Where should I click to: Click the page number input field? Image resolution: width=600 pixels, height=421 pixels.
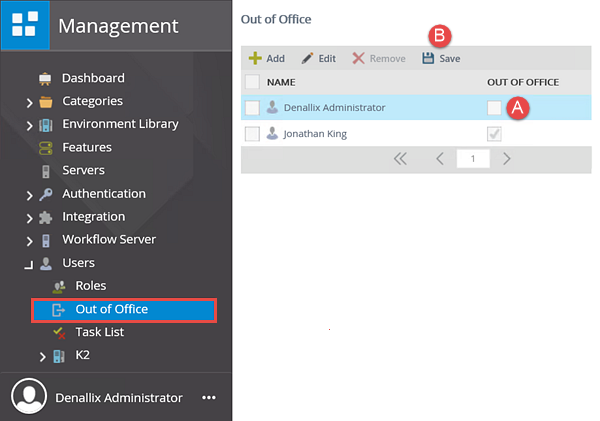coord(470,158)
